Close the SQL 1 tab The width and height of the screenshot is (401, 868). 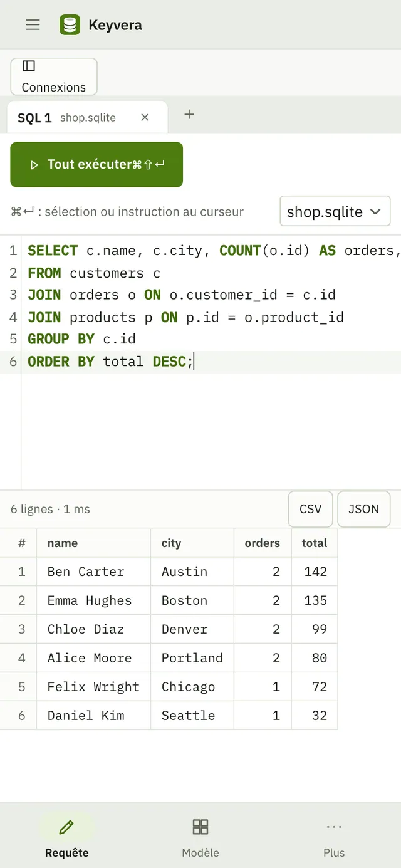click(145, 117)
